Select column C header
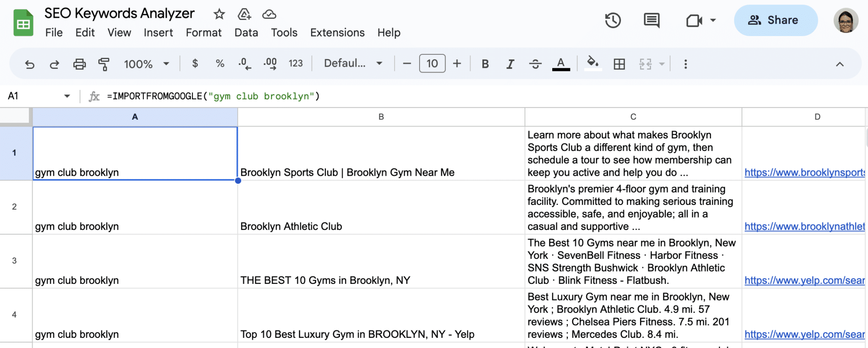This screenshot has height=348, width=868. pos(633,117)
